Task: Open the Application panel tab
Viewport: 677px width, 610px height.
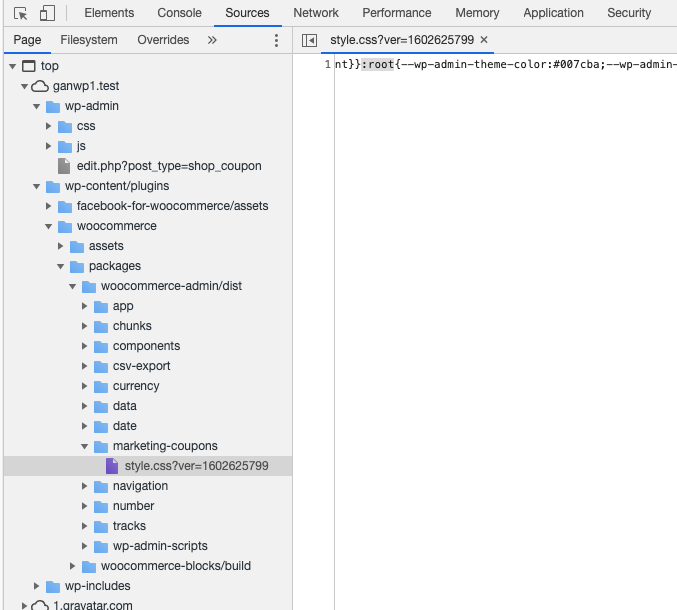Action: [x=554, y=13]
